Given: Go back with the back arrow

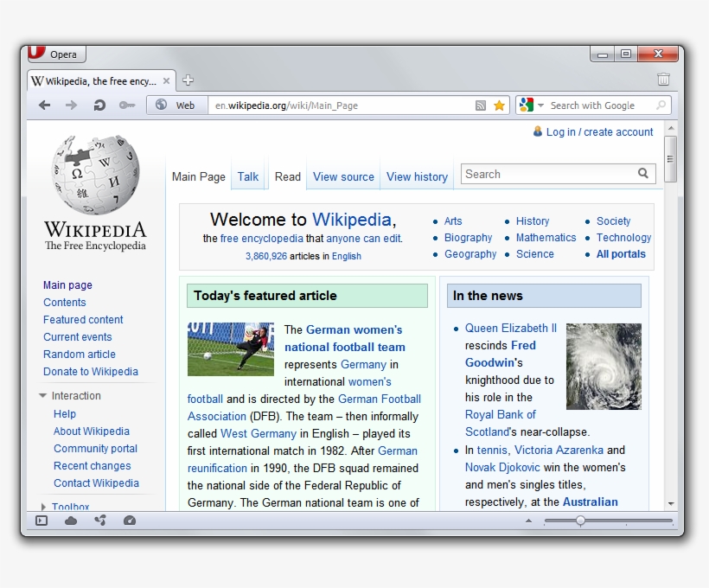Looking at the screenshot, I should pos(44,105).
